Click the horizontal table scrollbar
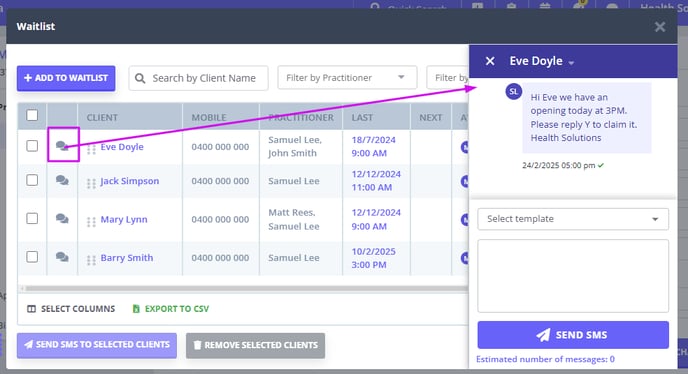688x374 pixels. point(244,289)
